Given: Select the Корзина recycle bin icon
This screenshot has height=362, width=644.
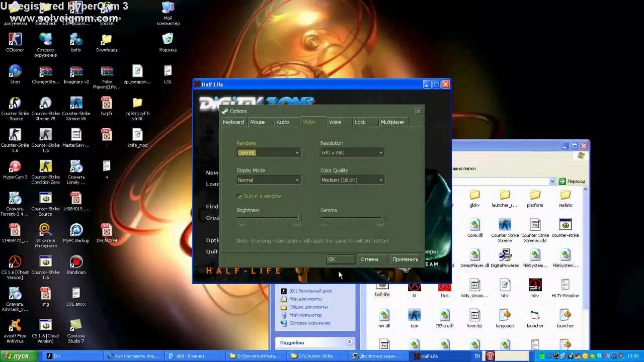Looking at the screenshot, I should tap(168, 43).
